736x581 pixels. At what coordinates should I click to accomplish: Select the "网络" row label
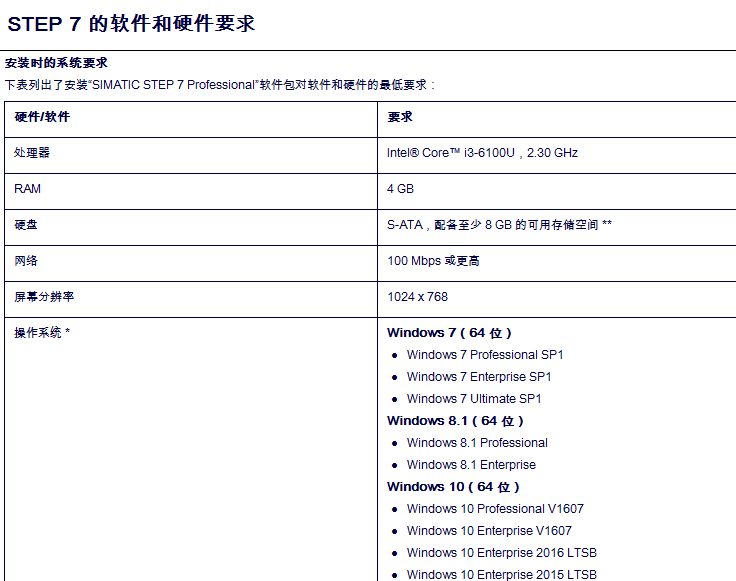point(26,261)
